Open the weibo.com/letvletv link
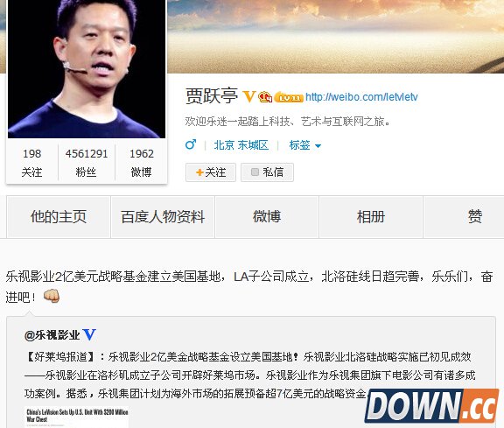 click(361, 97)
